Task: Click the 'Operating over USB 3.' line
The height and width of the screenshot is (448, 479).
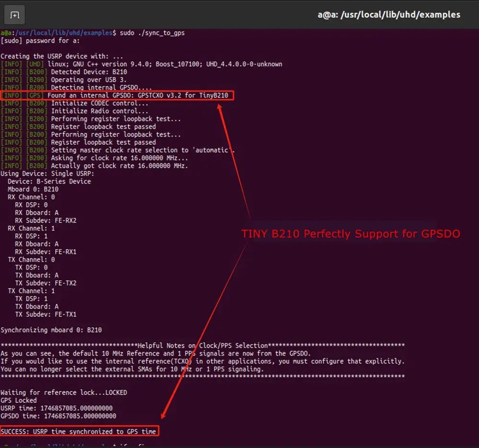Action: click(64, 80)
